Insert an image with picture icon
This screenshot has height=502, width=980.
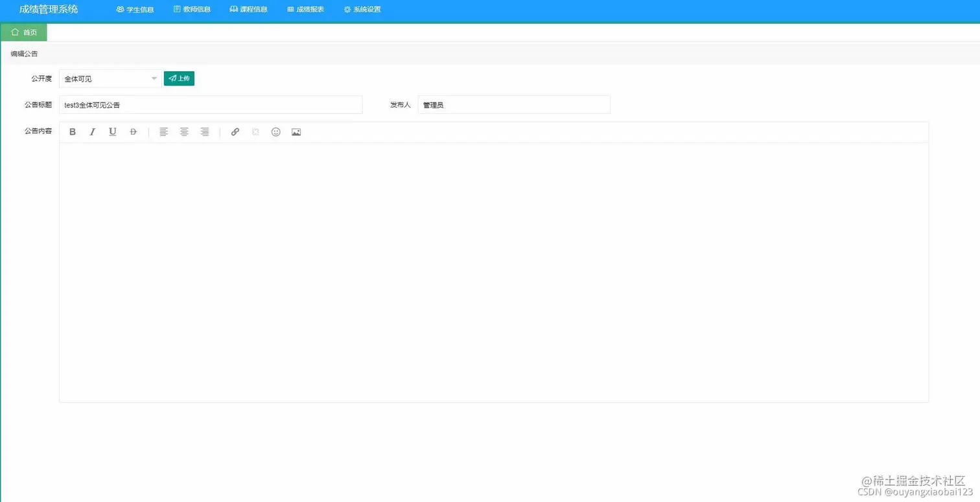pyautogui.click(x=296, y=132)
